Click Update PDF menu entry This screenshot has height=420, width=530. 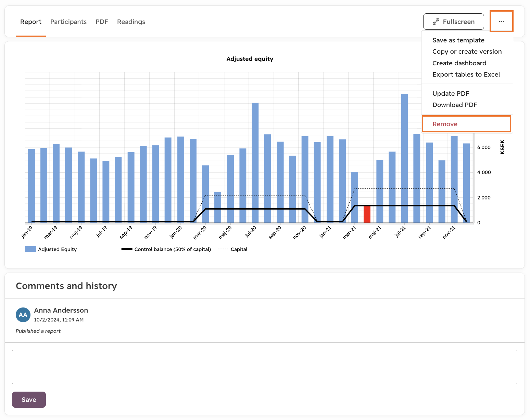451,94
